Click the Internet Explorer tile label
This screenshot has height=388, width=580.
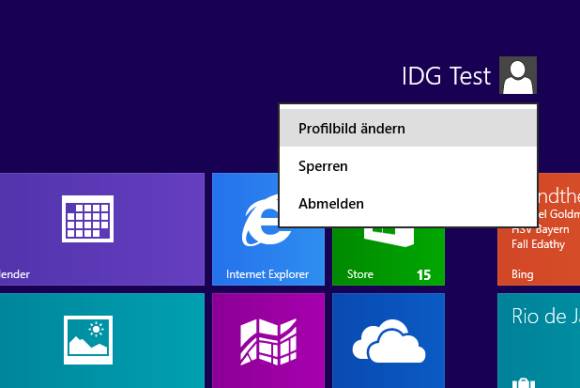click(267, 274)
